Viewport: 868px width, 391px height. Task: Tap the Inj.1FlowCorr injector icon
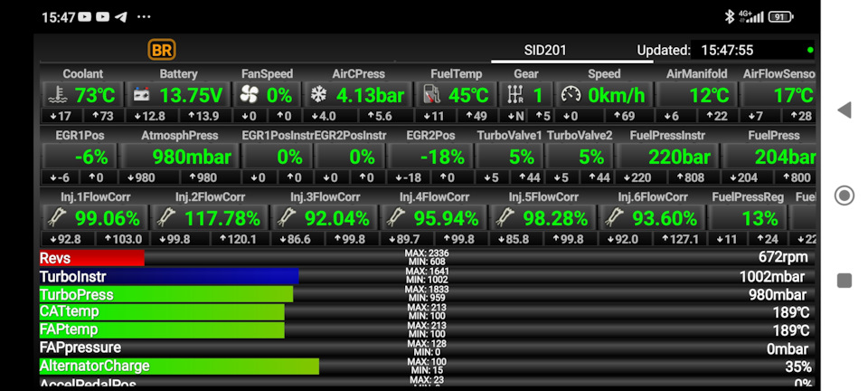pos(56,217)
